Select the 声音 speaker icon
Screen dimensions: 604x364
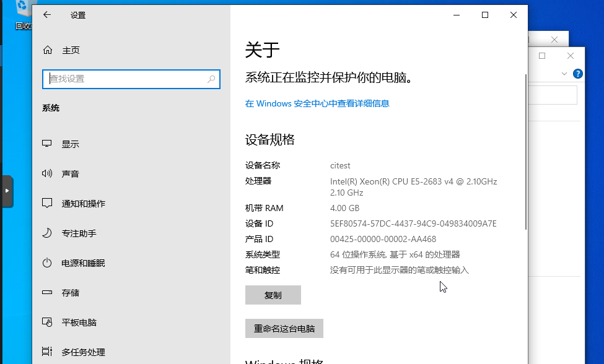[x=47, y=174]
